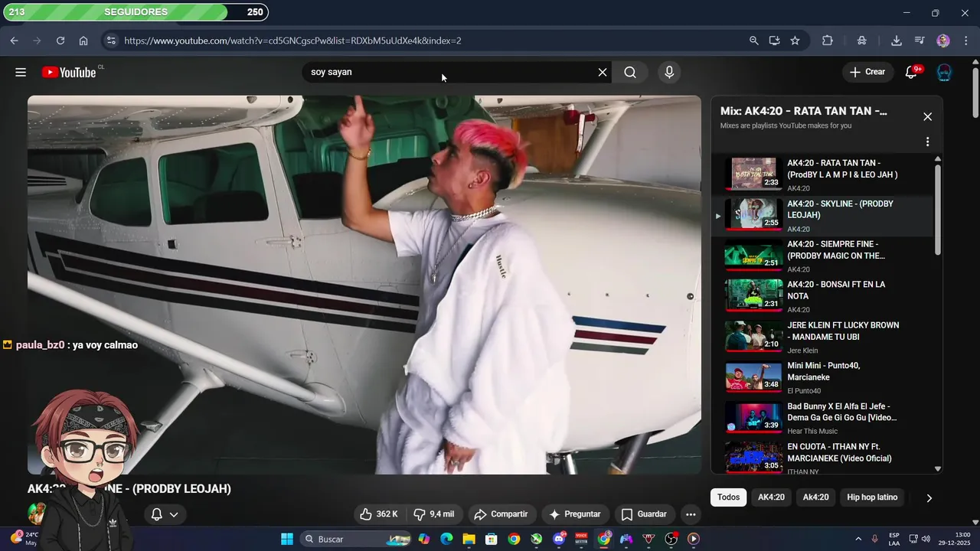Select the Hip hop latino chip

pyautogui.click(x=872, y=497)
